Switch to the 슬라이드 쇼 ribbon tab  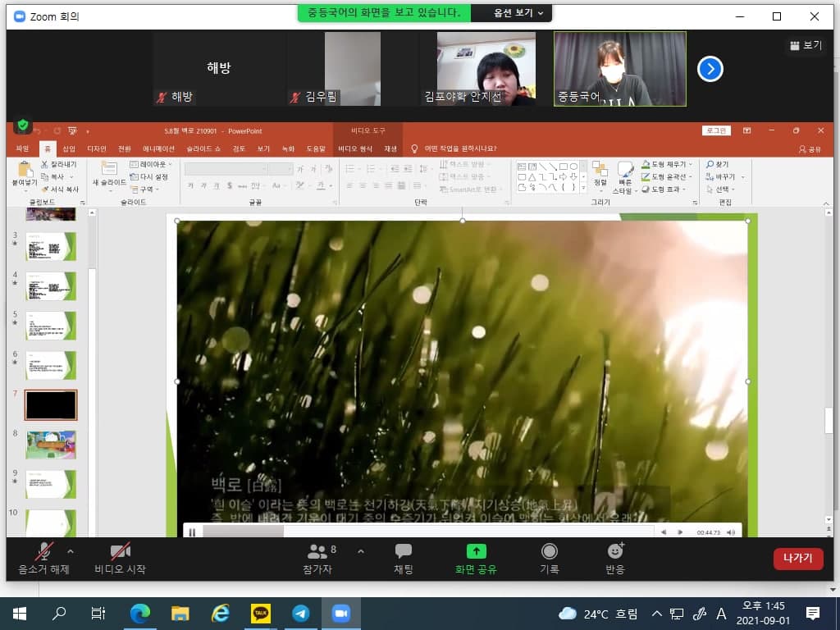click(x=203, y=148)
